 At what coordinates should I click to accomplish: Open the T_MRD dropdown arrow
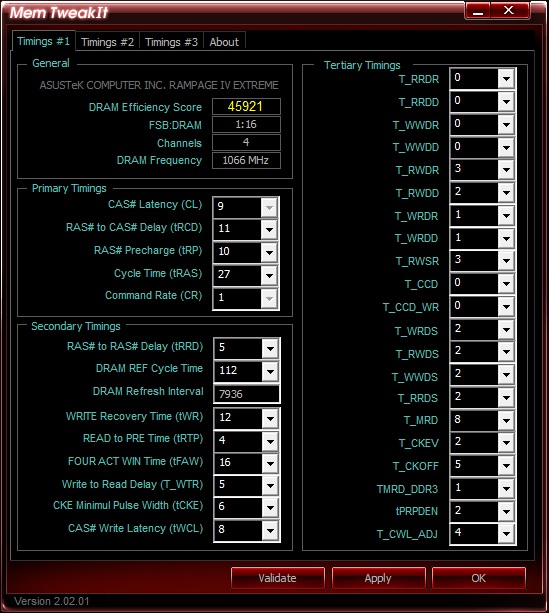(x=506, y=421)
